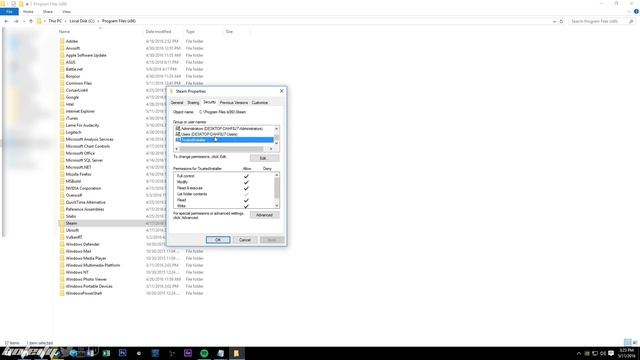Switch to the Previous Versions tab
The height and width of the screenshot is (360, 640).
tap(234, 103)
